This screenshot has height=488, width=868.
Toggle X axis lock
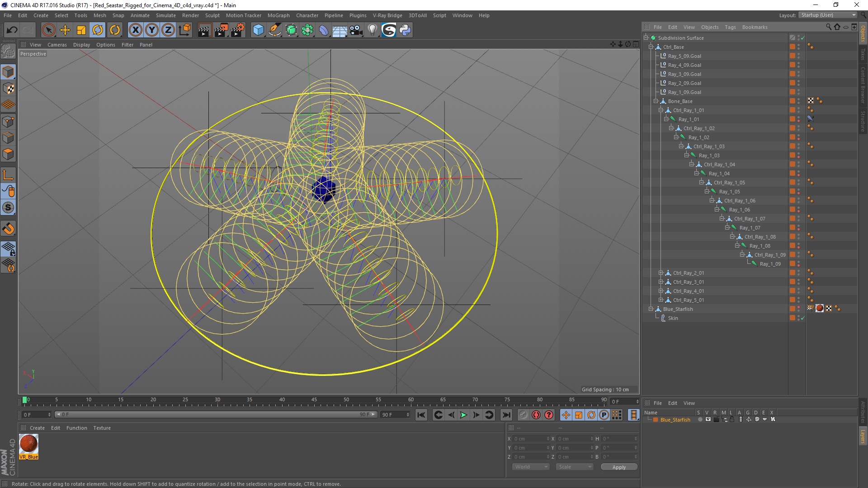pos(135,30)
